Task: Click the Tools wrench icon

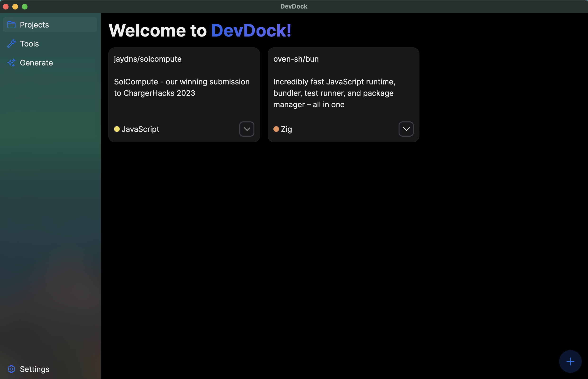Action: pos(11,44)
